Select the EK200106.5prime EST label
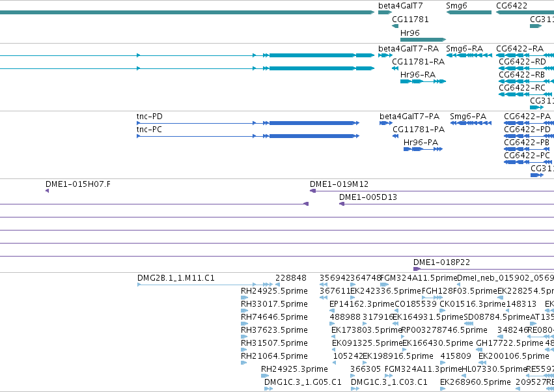554x392 pixels. 514,356
